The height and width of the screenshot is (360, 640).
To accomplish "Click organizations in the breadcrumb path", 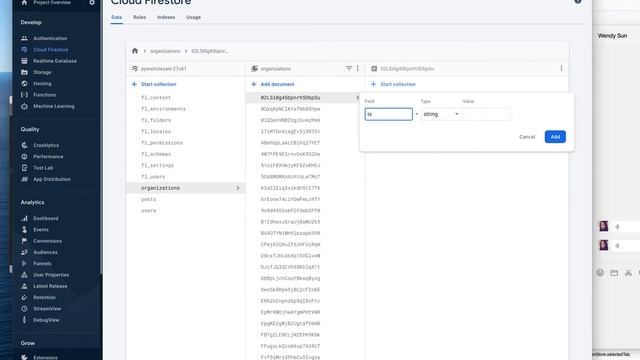I will point(165,51).
